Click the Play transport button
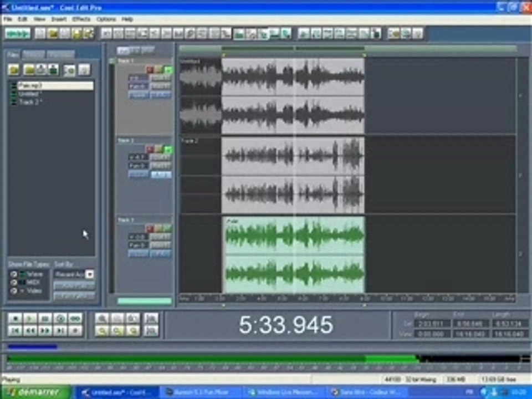Viewport: 532px width, 399px height. pyautogui.click(x=30, y=319)
